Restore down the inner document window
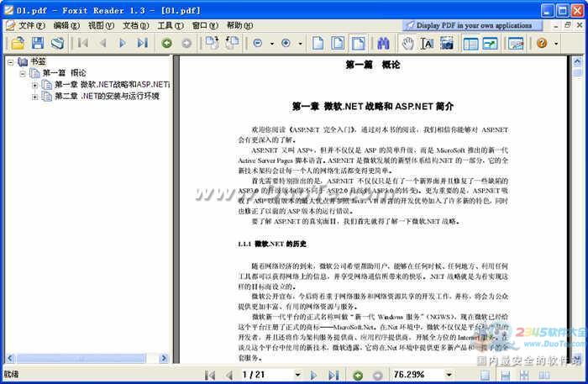 pos(567,25)
